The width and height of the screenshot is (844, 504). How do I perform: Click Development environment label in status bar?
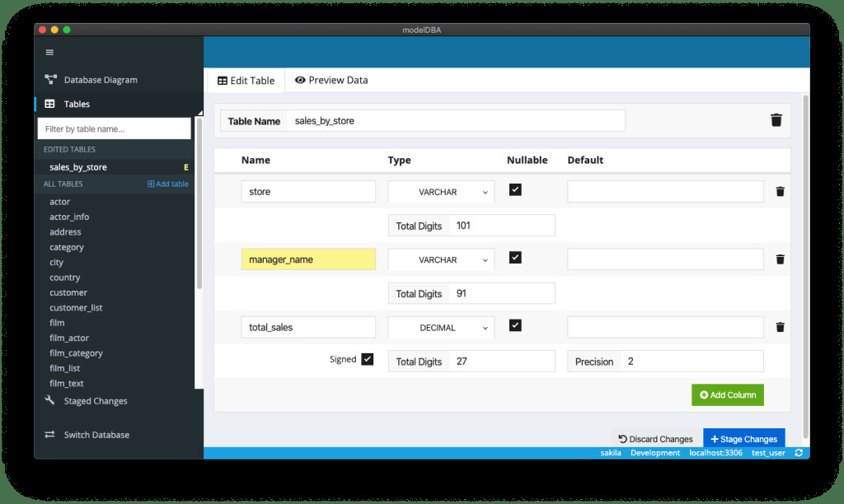tap(655, 453)
